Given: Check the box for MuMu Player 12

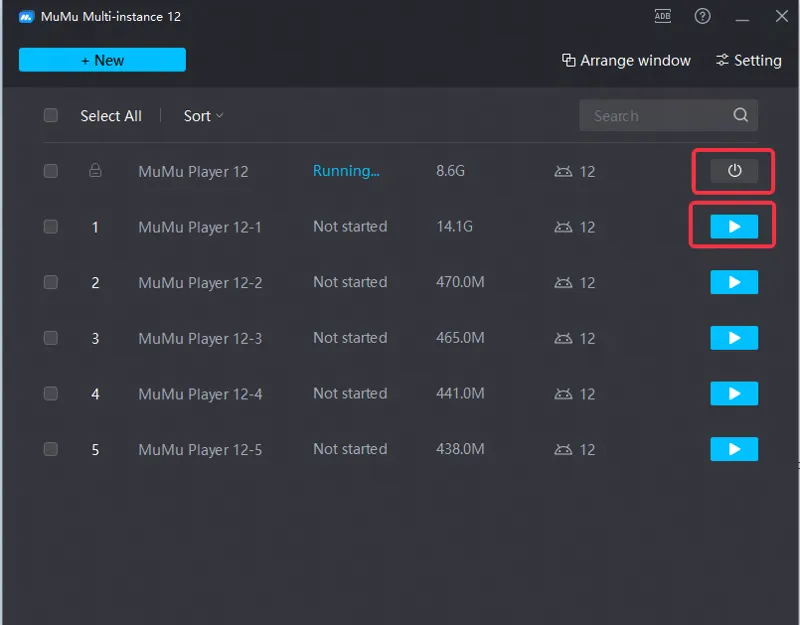Looking at the screenshot, I should tap(51, 171).
